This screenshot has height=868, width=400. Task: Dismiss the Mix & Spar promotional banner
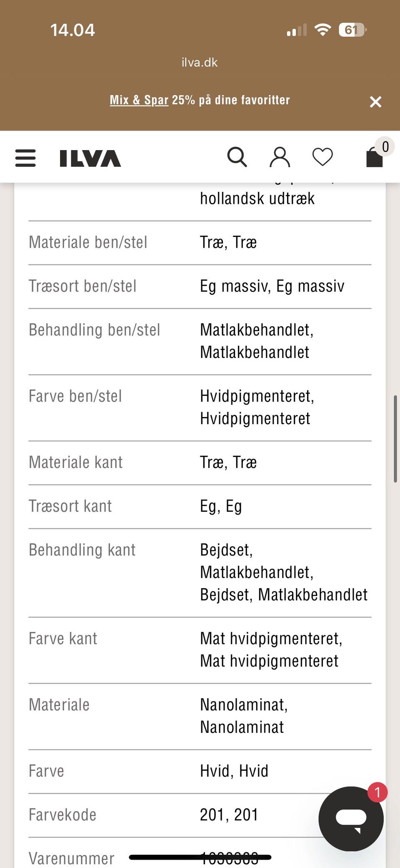[x=375, y=101]
